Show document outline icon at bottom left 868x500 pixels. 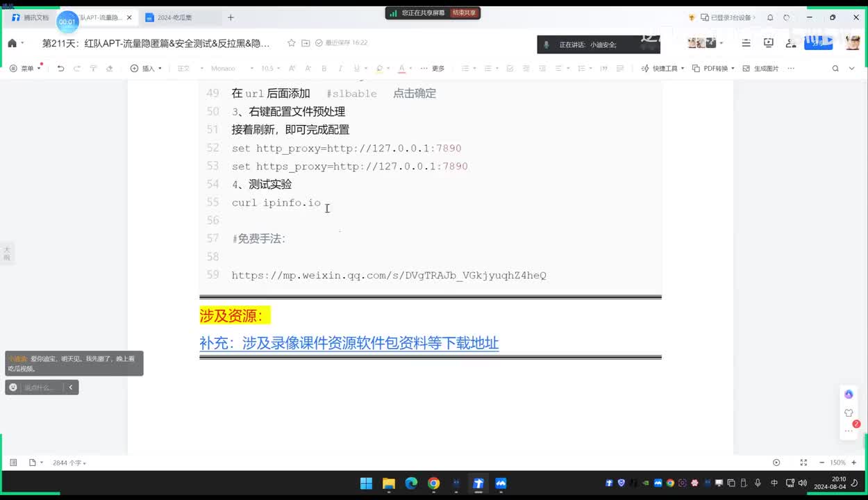pyautogui.click(x=13, y=462)
